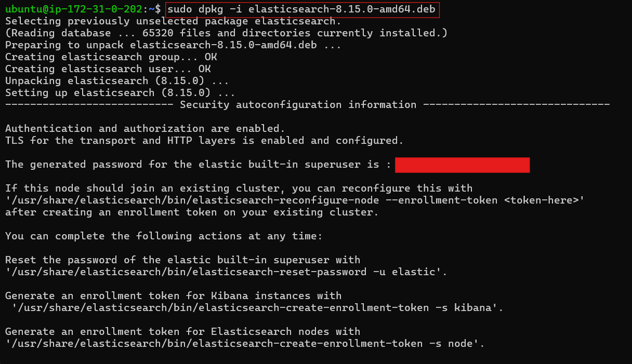
Task: Click 'after creating an enrollment token' line
Action: 192,212
